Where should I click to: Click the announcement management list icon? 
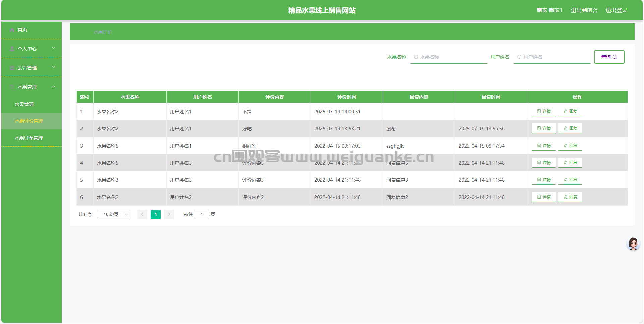(x=12, y=68)
